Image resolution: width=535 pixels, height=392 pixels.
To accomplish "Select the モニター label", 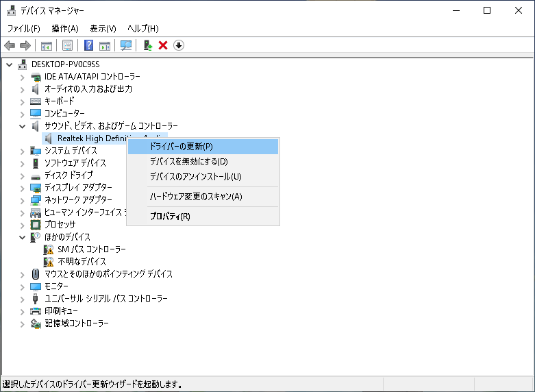I will coord(57,286).
